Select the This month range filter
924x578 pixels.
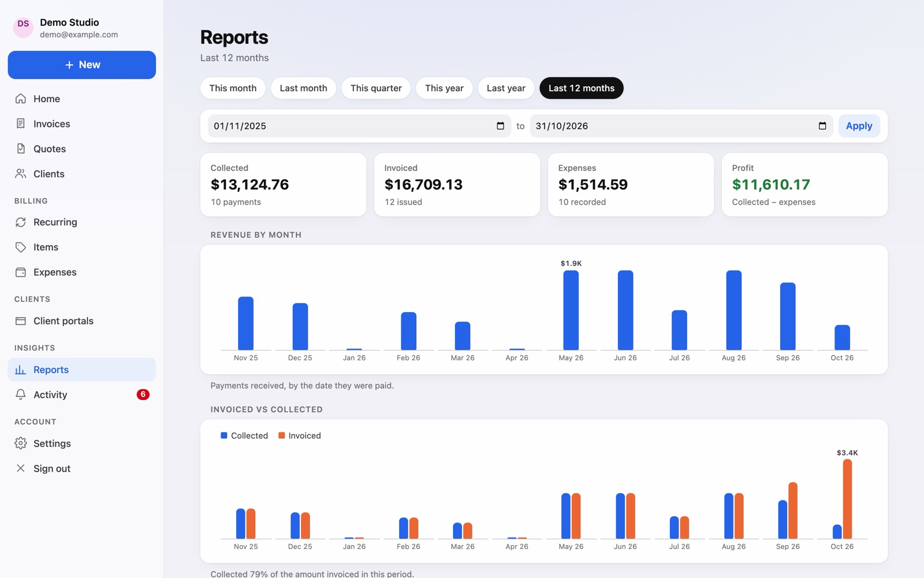point(233,88)
